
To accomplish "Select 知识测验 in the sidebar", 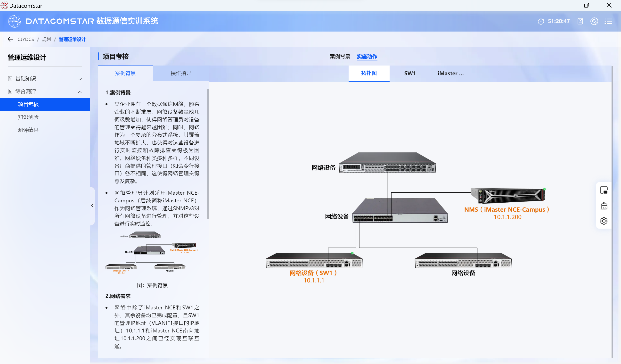I will point(28,117).
